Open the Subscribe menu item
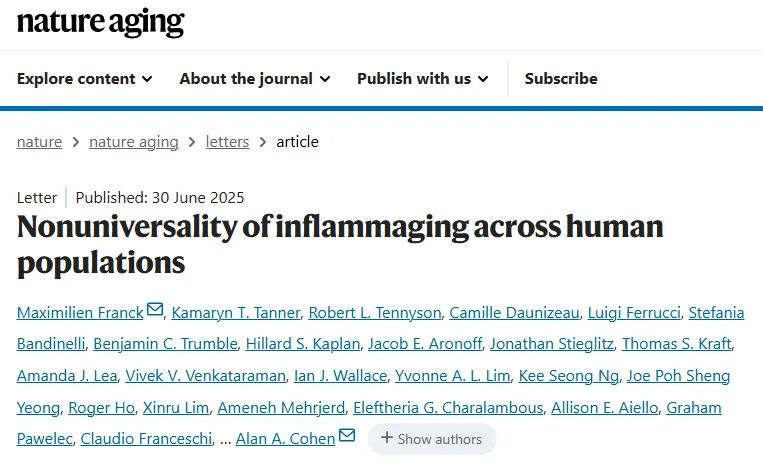The image size is (763, 462). tap(561, 79)
